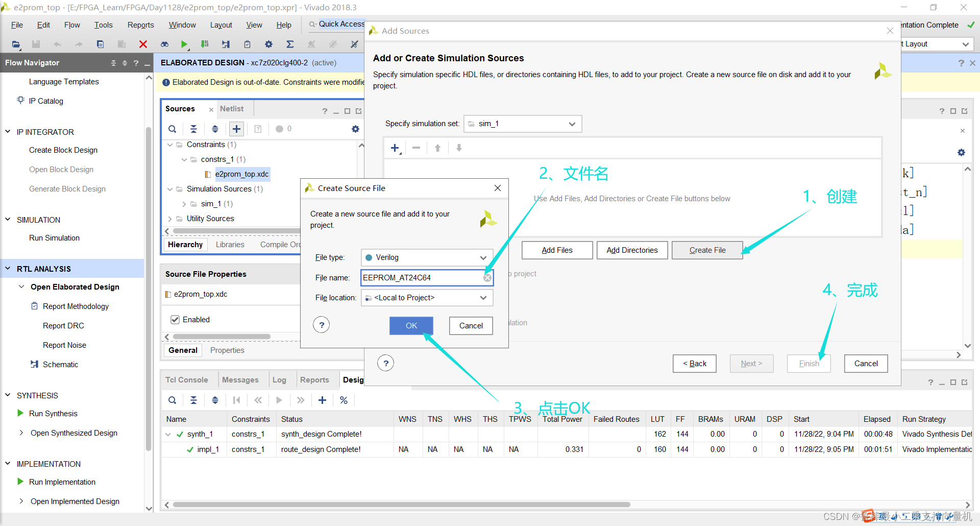980x526 pixels.
Task: Open the Reports menu
Action: [141, 25]
